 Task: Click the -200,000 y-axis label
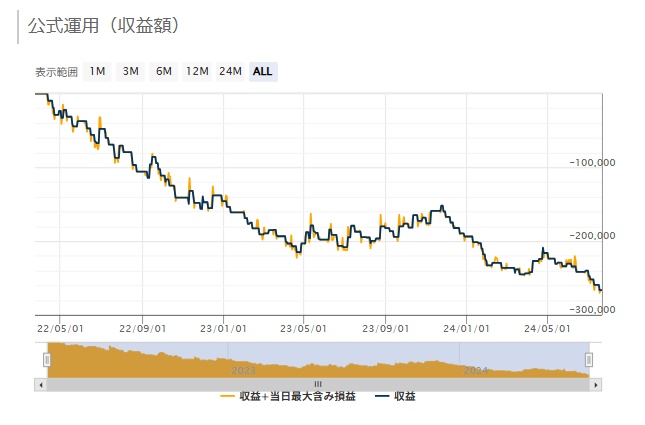tap(592, 236)
